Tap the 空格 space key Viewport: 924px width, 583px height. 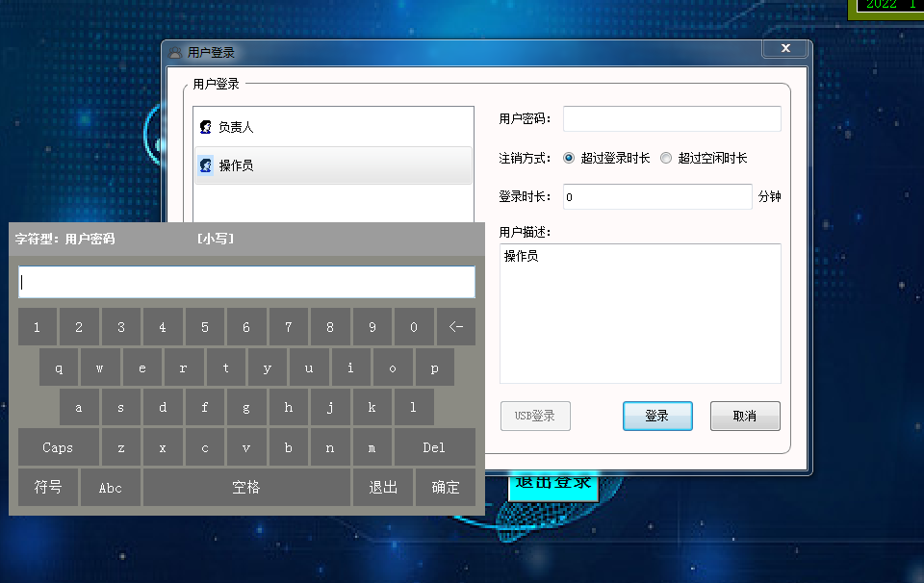(x=246, y=487)
